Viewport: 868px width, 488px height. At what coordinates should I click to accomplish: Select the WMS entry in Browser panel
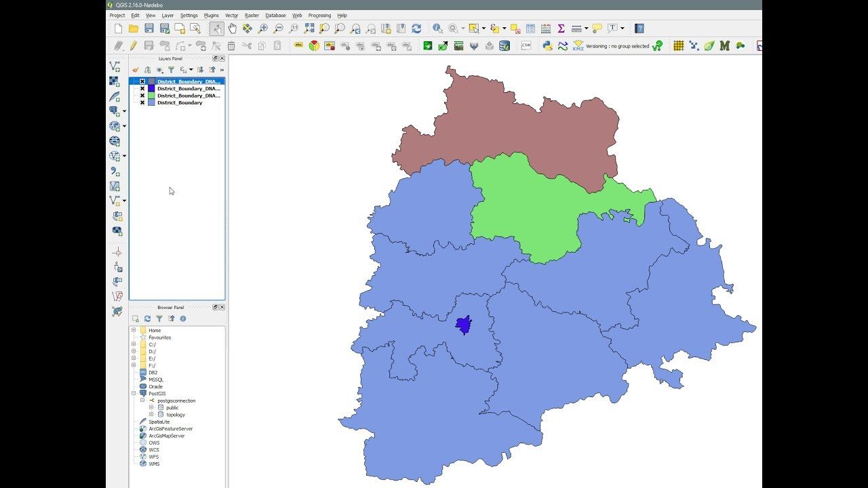click(x=154, y=464)
